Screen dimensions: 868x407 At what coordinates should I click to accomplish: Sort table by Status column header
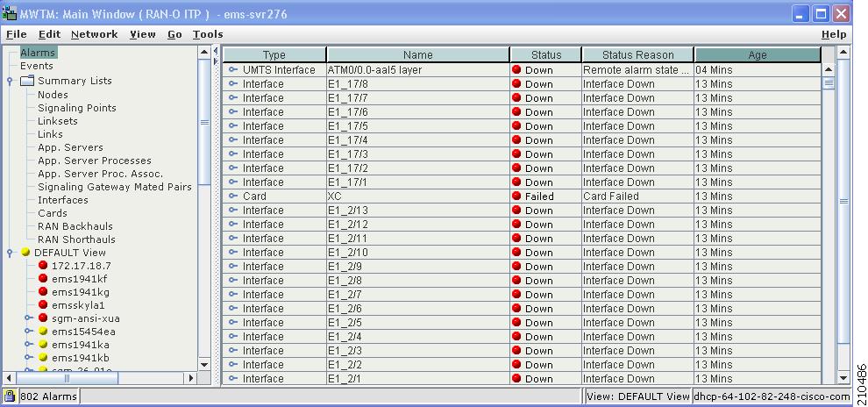coord(546,54)
